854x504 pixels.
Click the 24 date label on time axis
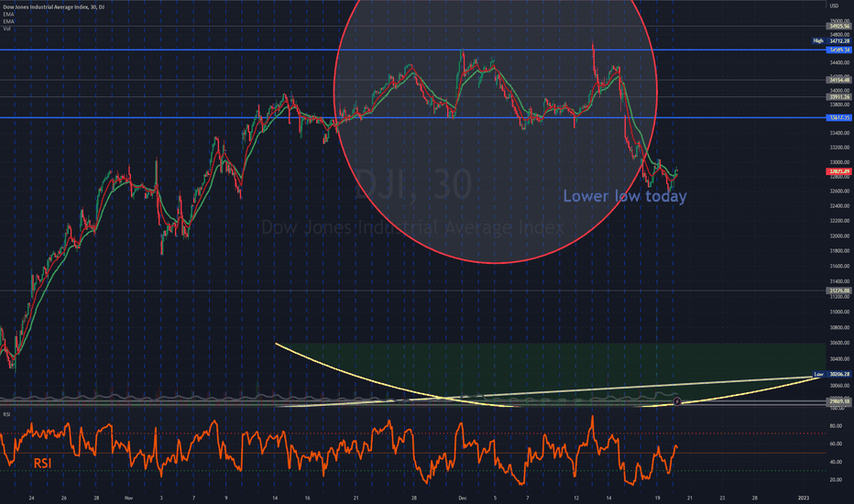coord(31,498)
